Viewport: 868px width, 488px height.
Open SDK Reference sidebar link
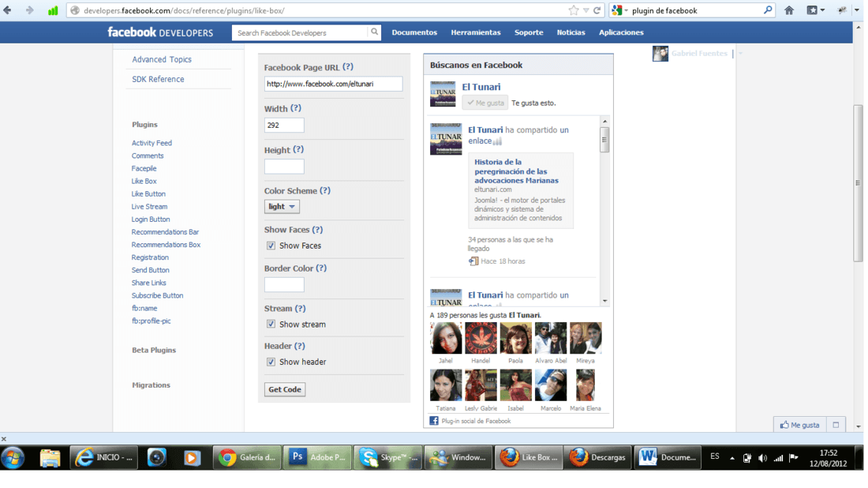click(x=158, y=79)
